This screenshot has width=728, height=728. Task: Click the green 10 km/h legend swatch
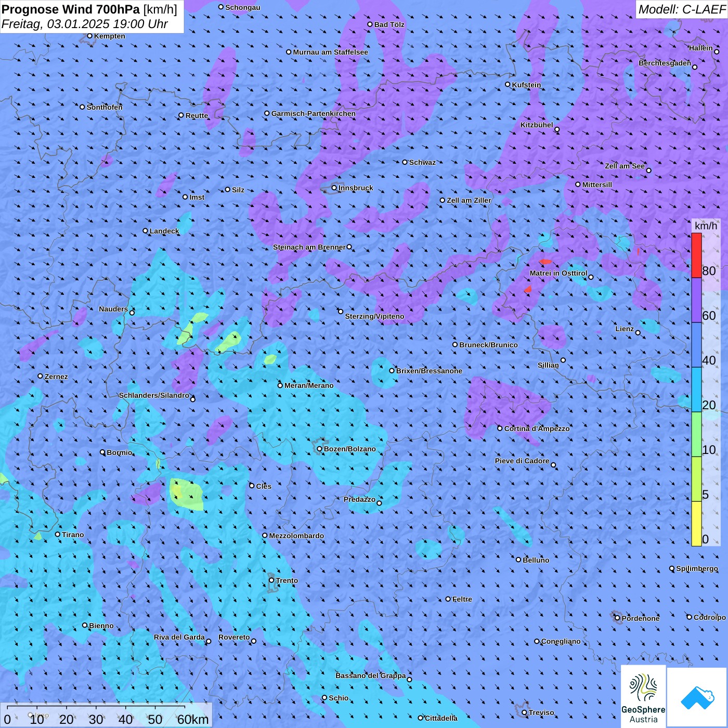pyautogui.click(x=696, y=434)
